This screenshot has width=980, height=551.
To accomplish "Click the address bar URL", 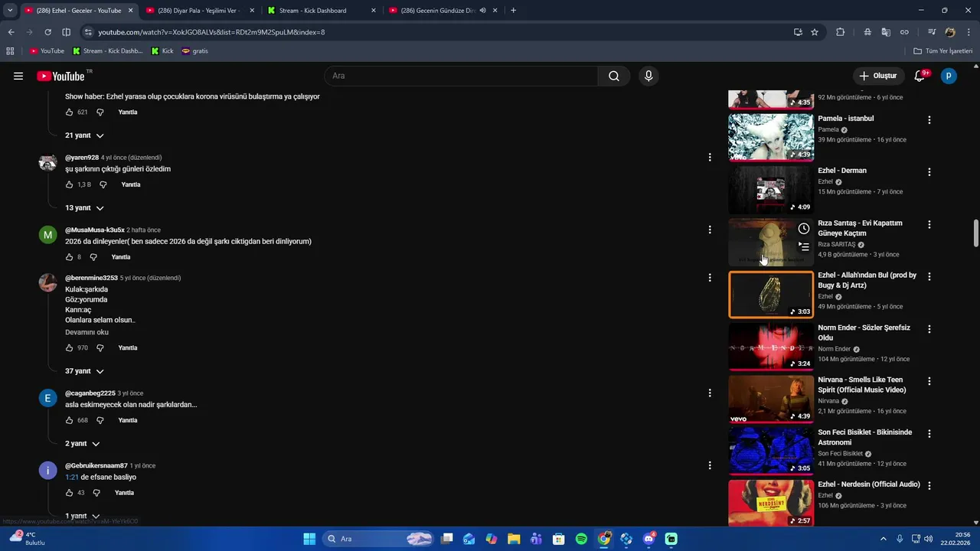I will point(211,32).
